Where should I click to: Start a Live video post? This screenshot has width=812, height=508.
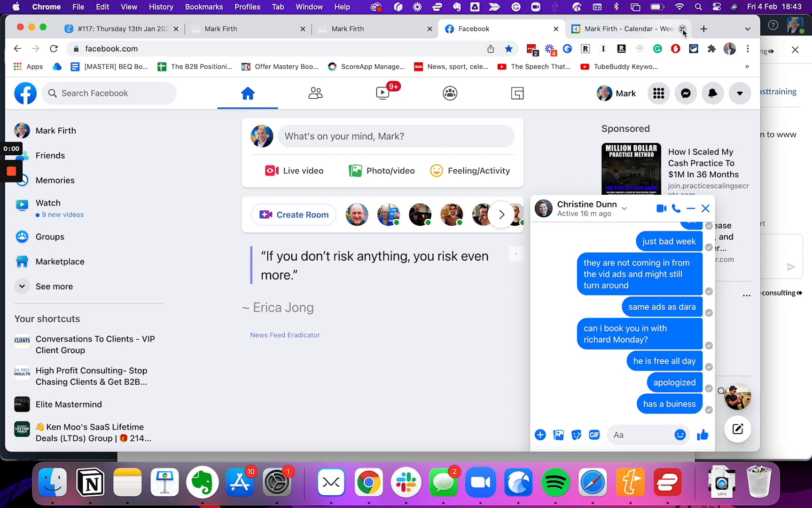coord(294,170)
